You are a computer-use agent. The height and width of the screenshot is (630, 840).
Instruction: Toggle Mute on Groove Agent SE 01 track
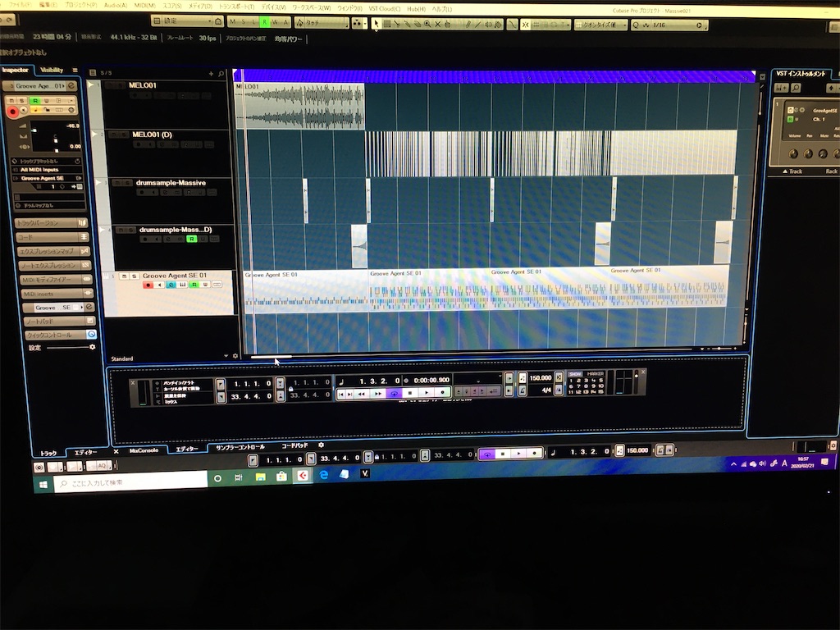[125, 276]
